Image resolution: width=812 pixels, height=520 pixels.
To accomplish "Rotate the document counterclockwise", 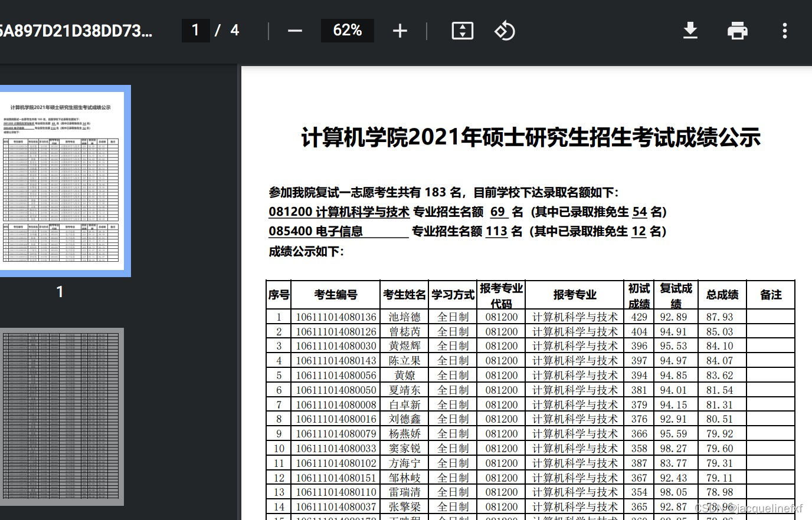I will (x=505, y=31).
